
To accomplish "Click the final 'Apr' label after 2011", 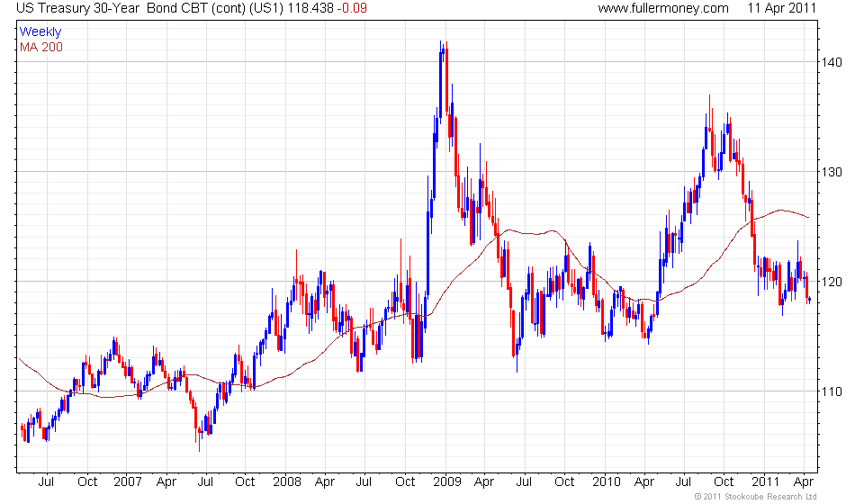I will pyautogui.click(x=804, y=482).
